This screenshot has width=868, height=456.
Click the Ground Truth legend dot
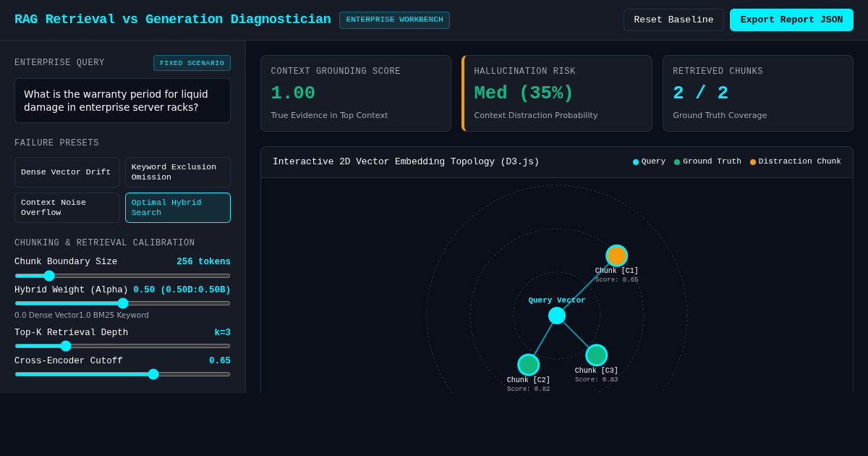coord(677,162)
